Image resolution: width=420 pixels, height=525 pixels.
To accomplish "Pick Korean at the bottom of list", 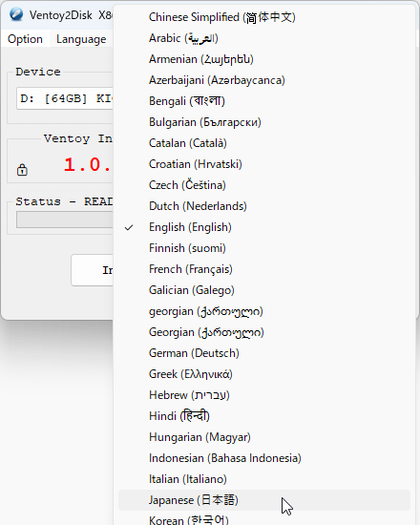I will [x=264, y=519].
